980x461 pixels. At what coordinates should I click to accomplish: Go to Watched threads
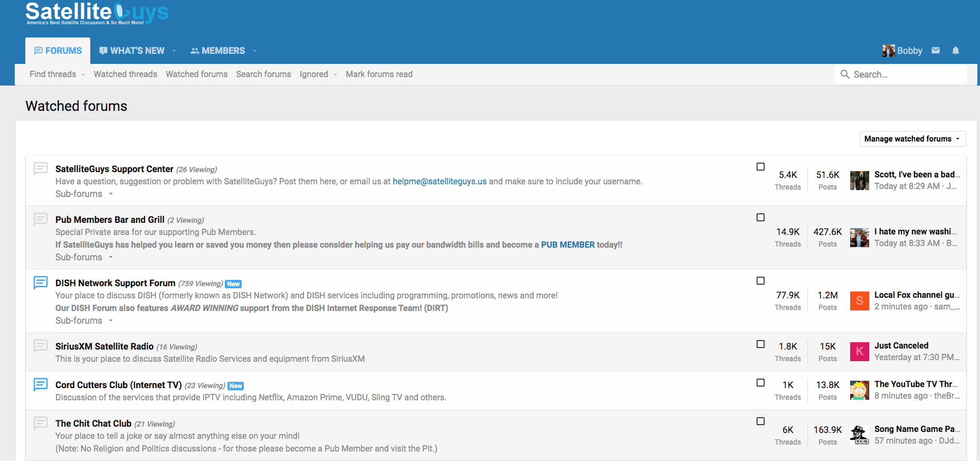(126, 74)
